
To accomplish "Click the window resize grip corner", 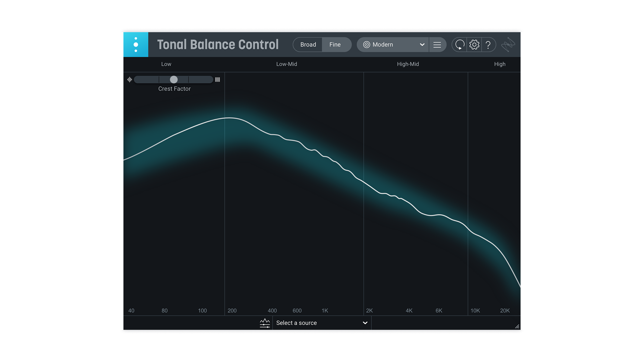I will coord(517,326).
